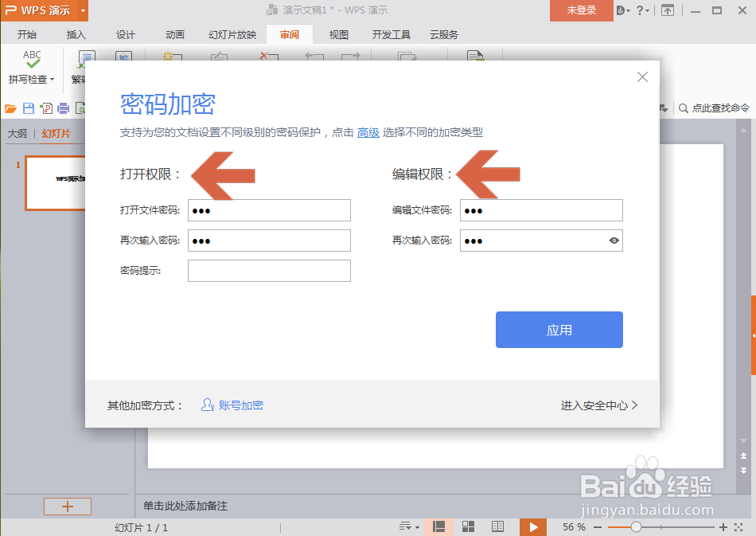
Task: Open reading view from the status bar
Action: [497, 526]
